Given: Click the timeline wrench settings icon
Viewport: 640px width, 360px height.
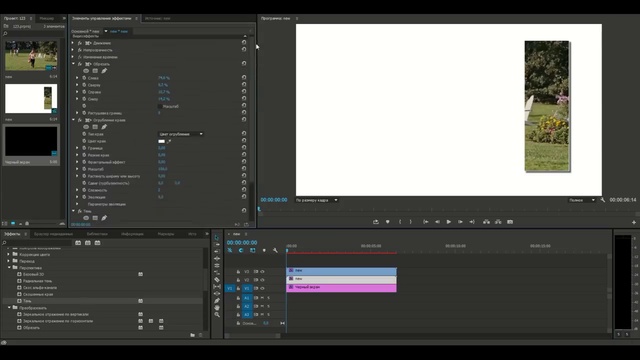Looking at the screenshot, I should click(275, 250).
